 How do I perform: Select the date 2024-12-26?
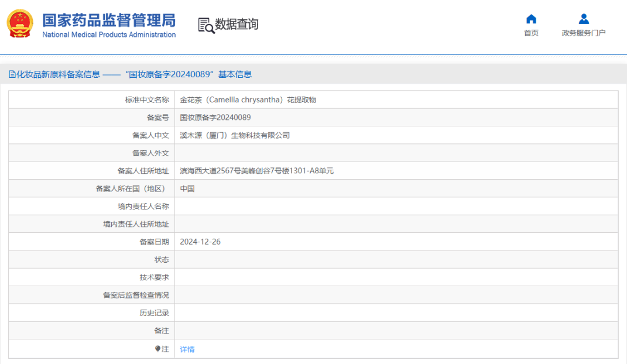(200, 242)
